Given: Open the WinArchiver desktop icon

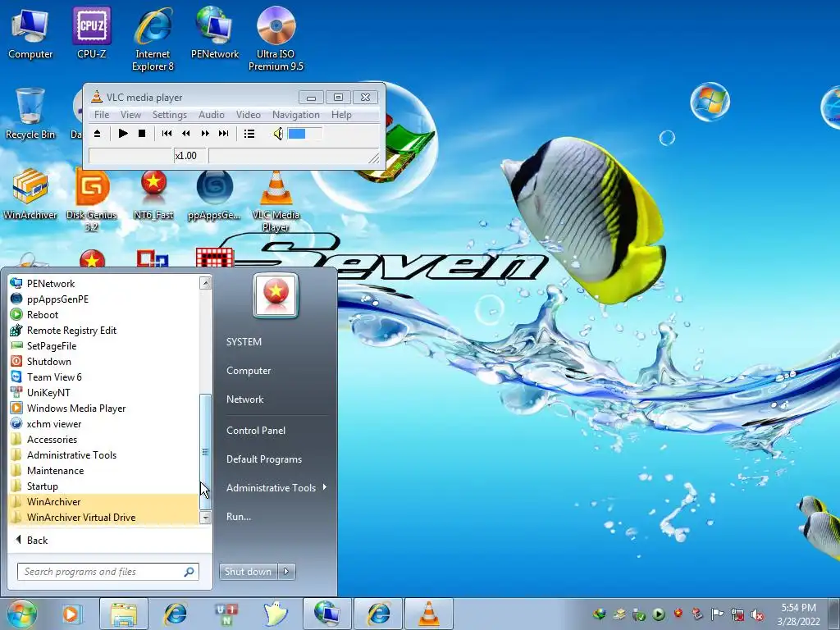Looking at the screenshot, I should [x=30, y=194].
